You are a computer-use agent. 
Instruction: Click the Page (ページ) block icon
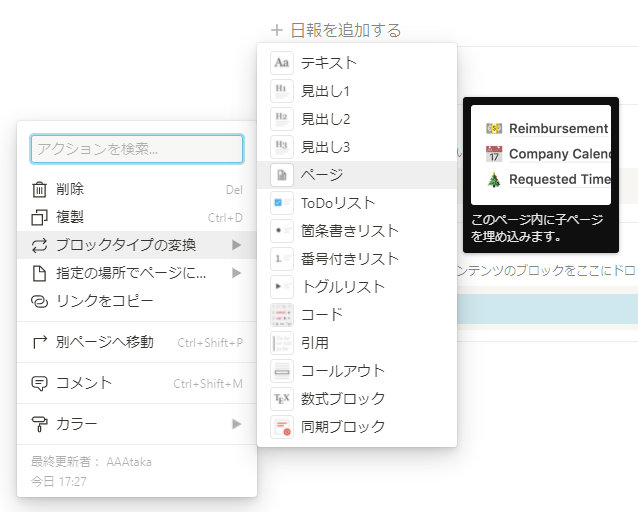click(282, 175)
